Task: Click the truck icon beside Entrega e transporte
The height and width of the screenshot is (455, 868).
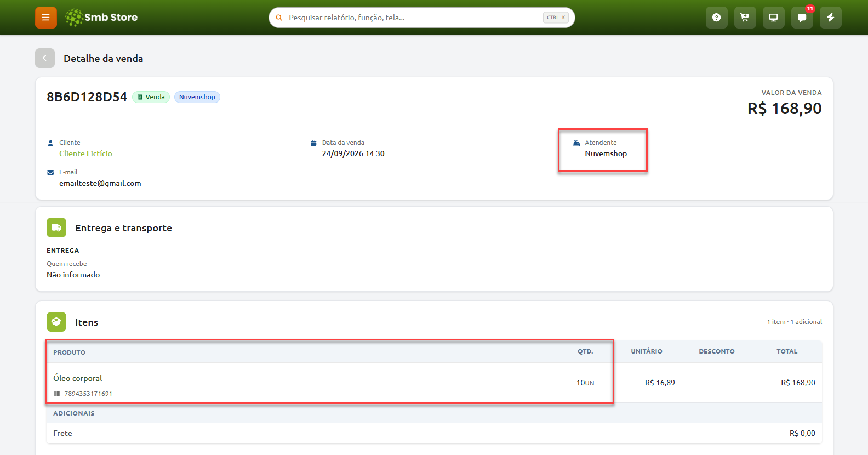Action: tap(56, 228)
